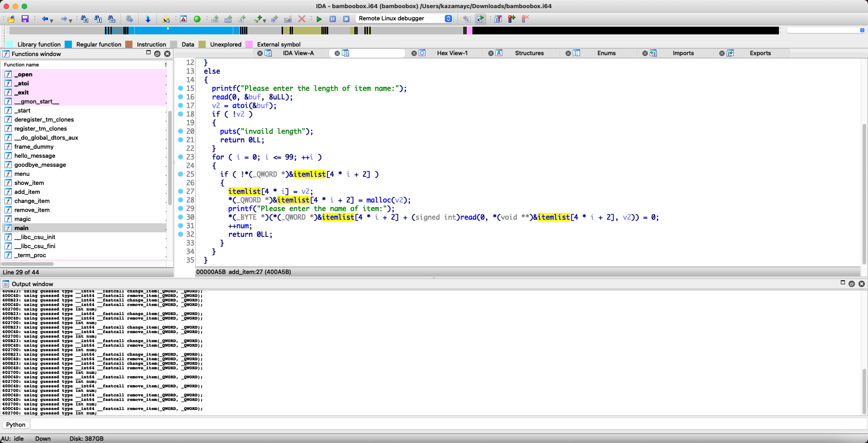The height and width of the screenshot is (443, 868).
Task: Switch to the Hex View-1 tab
Action: coord(452,53)
